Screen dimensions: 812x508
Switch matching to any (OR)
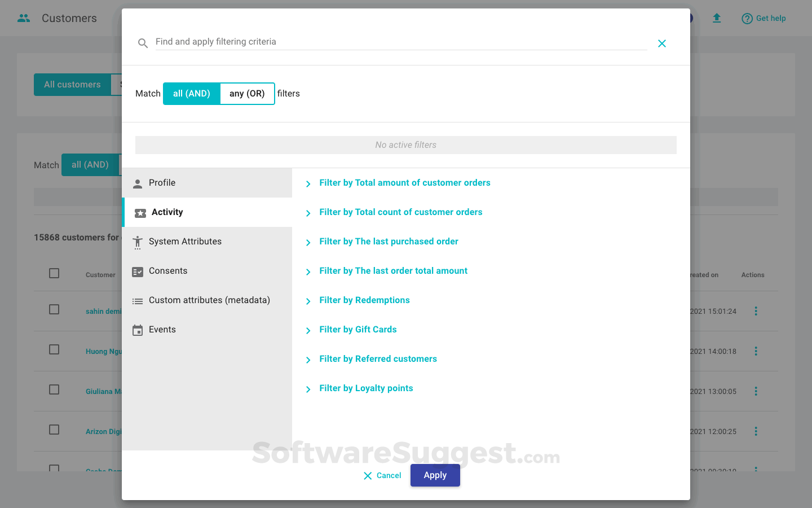tap(247, 93)
